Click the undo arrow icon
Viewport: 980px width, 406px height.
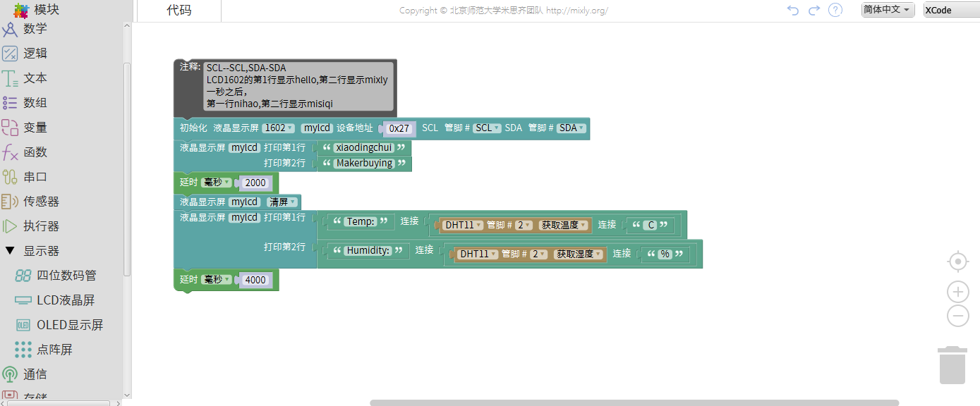coord(793,10)
